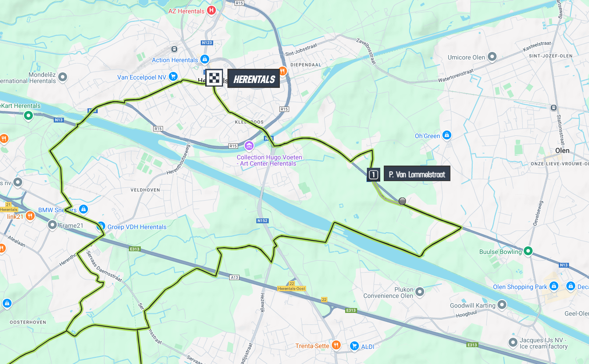Open the HERENTALS finish label
Screen dimensions: 589x364
coord(254,79)
